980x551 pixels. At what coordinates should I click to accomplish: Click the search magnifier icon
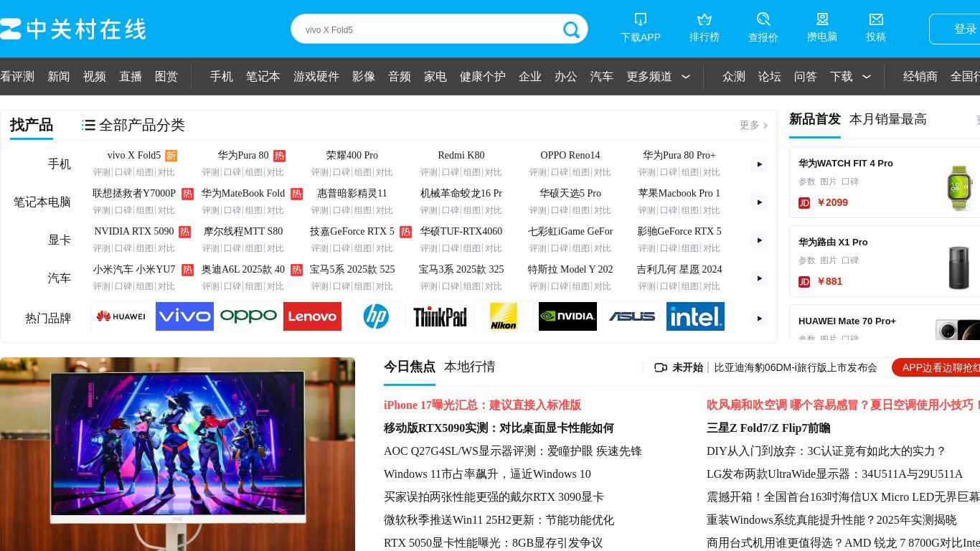point(571,29)
